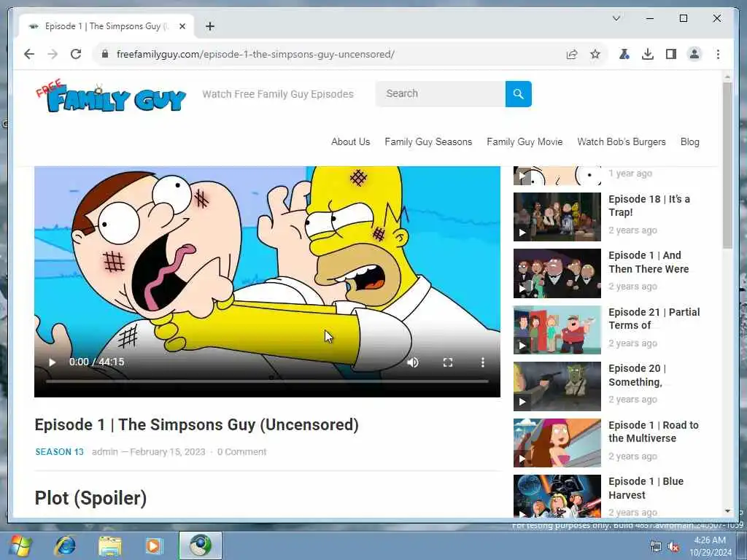Image resolution: width=747 pixels, height=560 pixels.
Task: Open the Blue Harvest thumbnail
Action: [557, 496]
